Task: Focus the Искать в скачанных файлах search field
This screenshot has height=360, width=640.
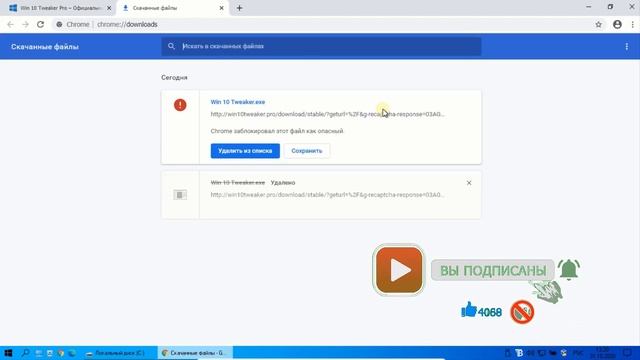Action: click(321, 47)
